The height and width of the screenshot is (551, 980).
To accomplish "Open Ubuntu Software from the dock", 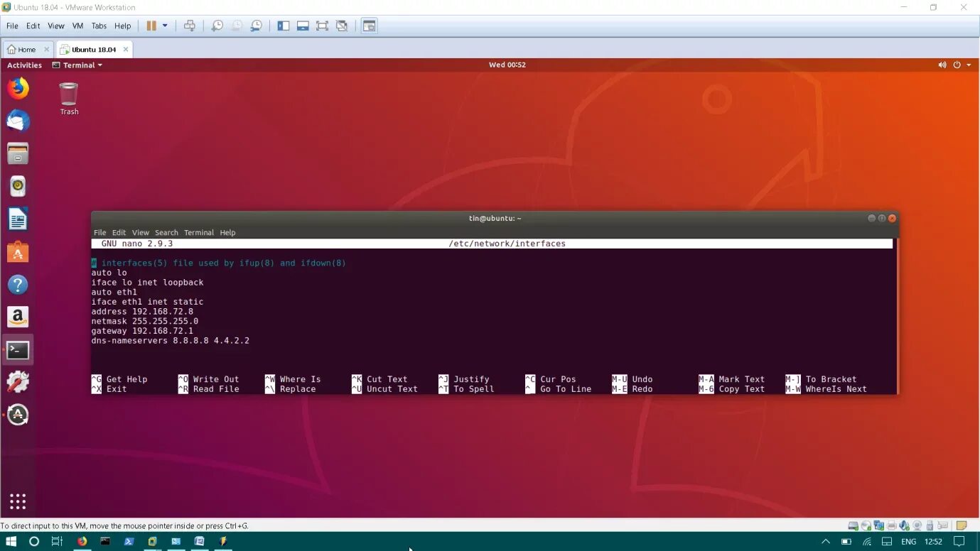I will click(x=18, y=252).
